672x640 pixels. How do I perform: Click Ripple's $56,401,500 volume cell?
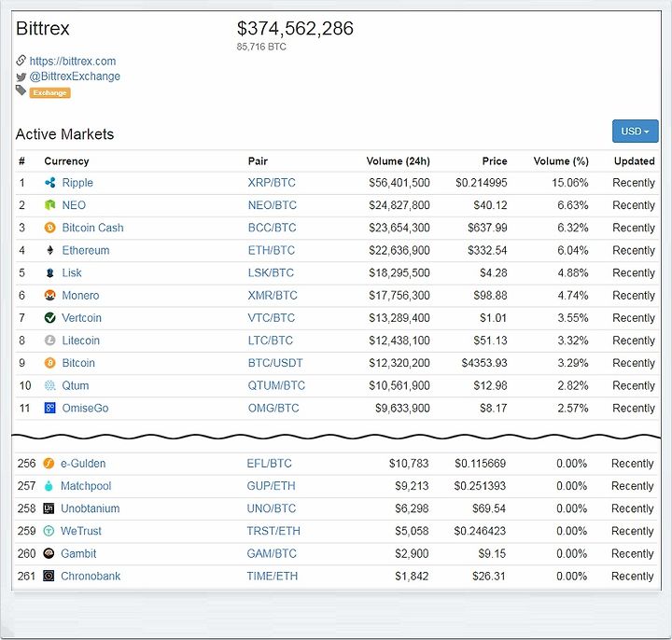(399, 183)
